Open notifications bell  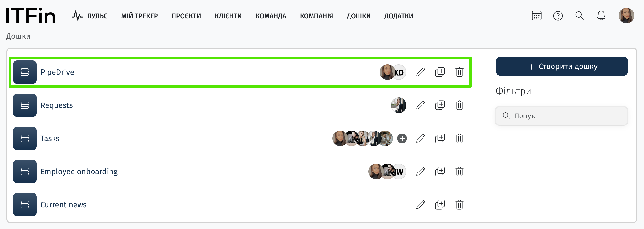601,16
